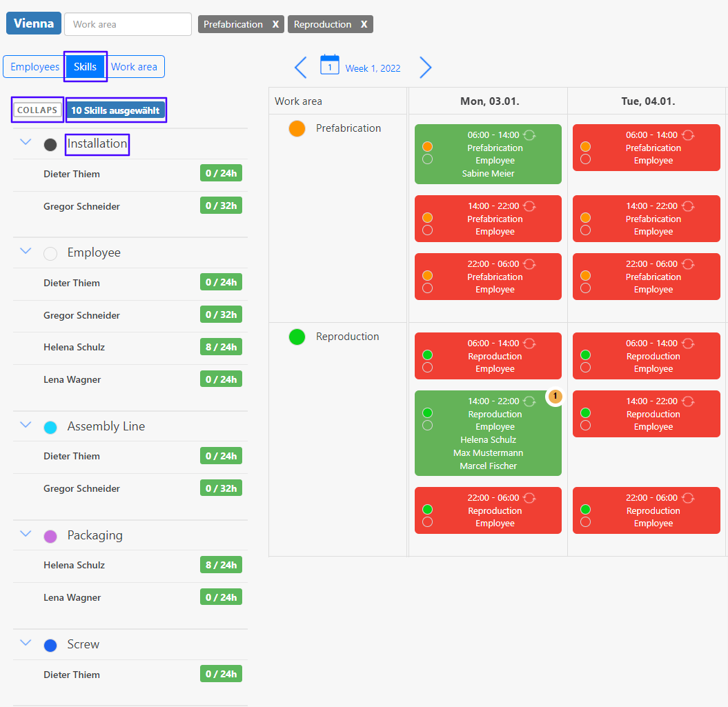Focus the Work area search field
This screenshot has height=707, width=728.
[128, 24]
